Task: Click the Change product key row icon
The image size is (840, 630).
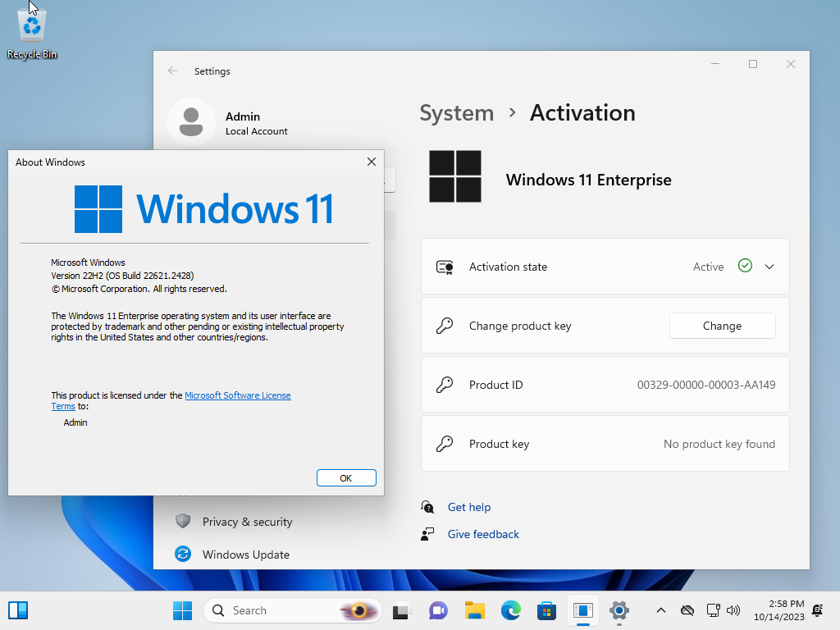Action: click(x=445, y=326)
